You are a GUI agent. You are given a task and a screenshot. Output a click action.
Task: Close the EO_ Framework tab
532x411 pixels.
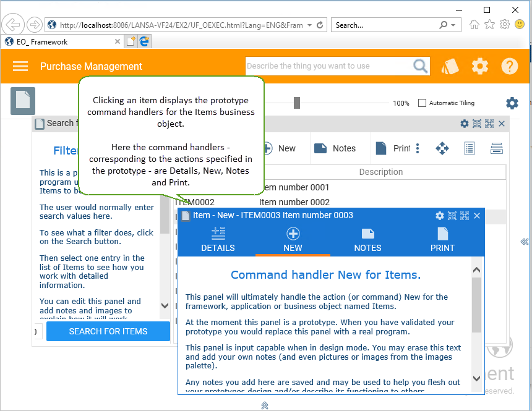coord(118,41)
